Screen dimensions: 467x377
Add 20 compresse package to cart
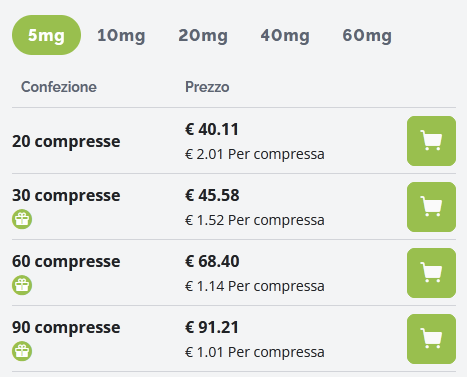tap(431, 141)
